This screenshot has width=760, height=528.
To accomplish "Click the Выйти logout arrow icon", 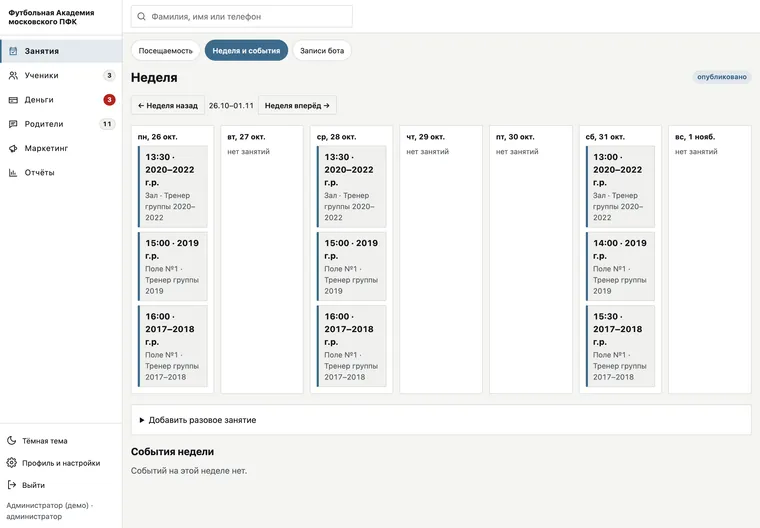I will (12, 485).
